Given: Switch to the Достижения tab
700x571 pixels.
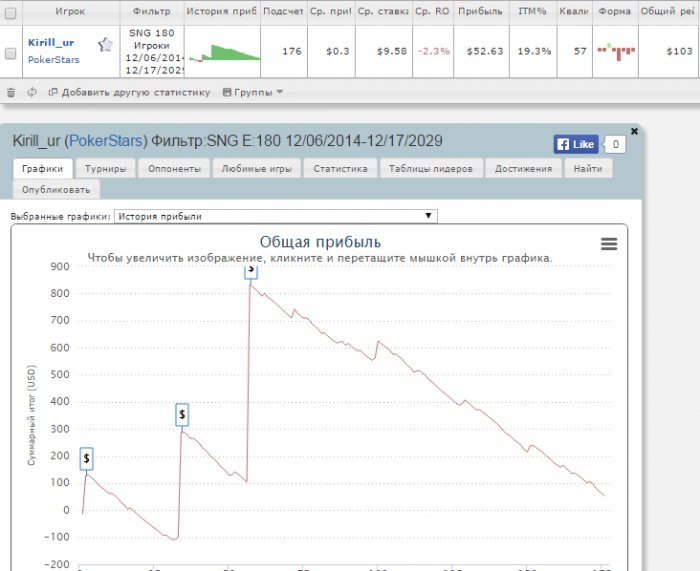Looking at the screenshot, I should tap(523, 169).
